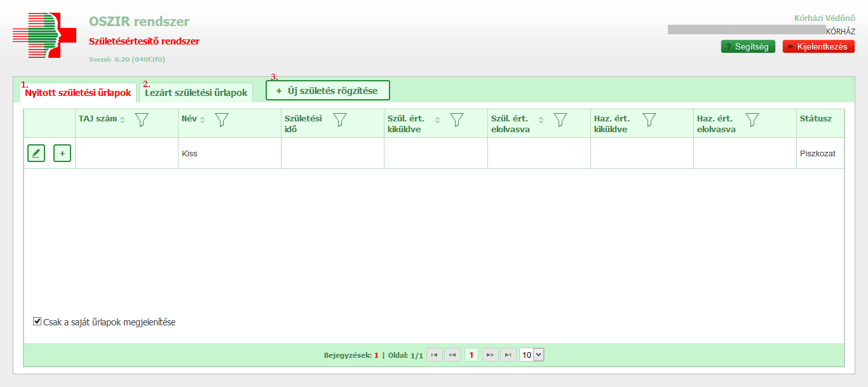Screen dimensions: 868x387
Task: Click Új születés rögzítése button
Action: point(327,91)
